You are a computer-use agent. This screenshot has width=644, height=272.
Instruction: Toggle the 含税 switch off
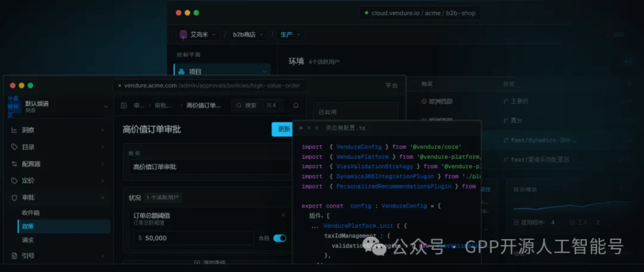[x=280, y=238]
